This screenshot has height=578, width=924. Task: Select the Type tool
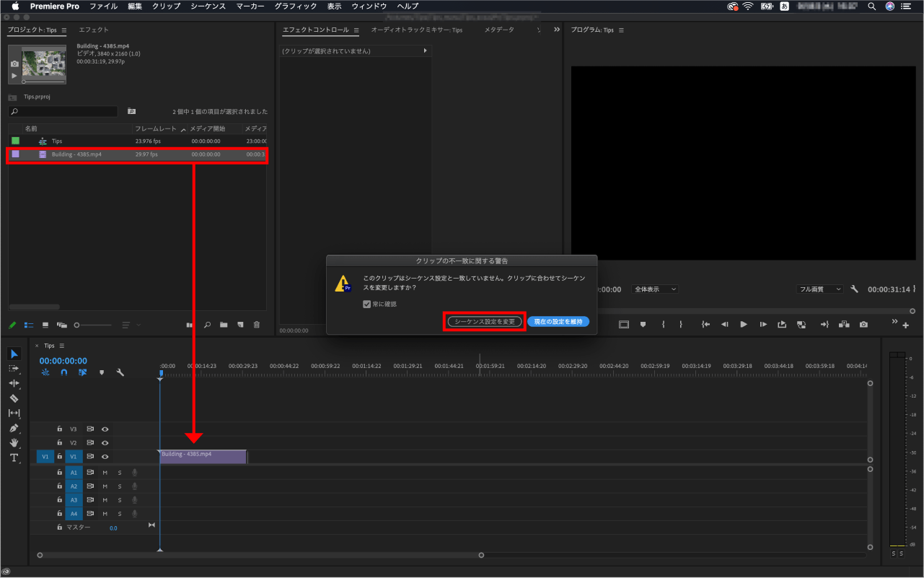pyautogui.click(x=14, y=457)
